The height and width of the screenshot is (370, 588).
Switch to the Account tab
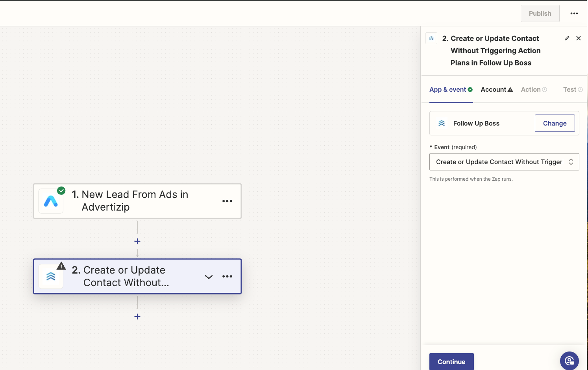point(496,90)
